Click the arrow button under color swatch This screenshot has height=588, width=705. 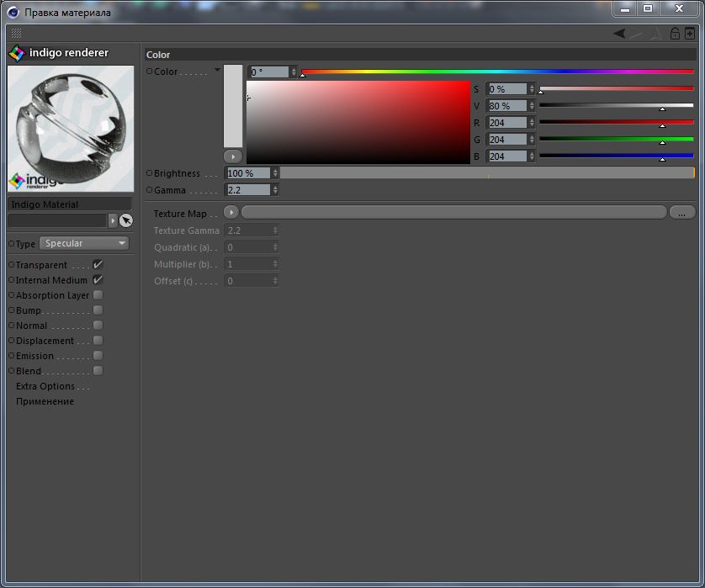pyautogui.click(x=233, y=156)
